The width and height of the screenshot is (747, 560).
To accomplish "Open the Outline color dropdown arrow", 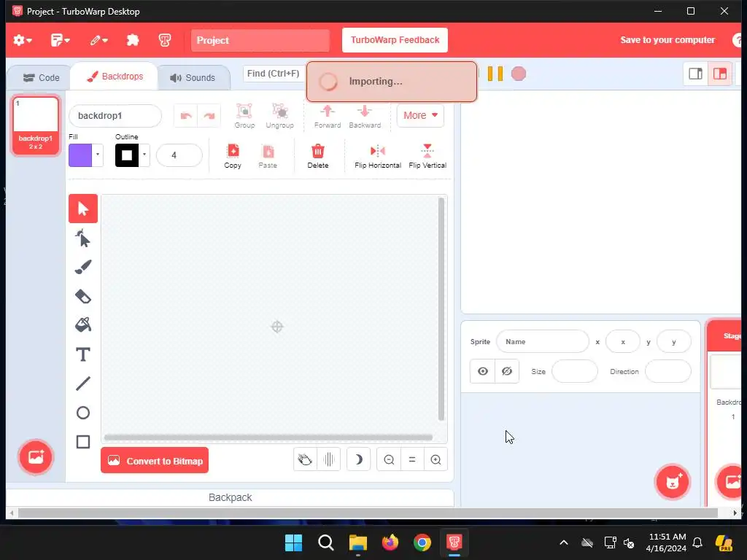I will pyautogui.click(x=144, y=155).
